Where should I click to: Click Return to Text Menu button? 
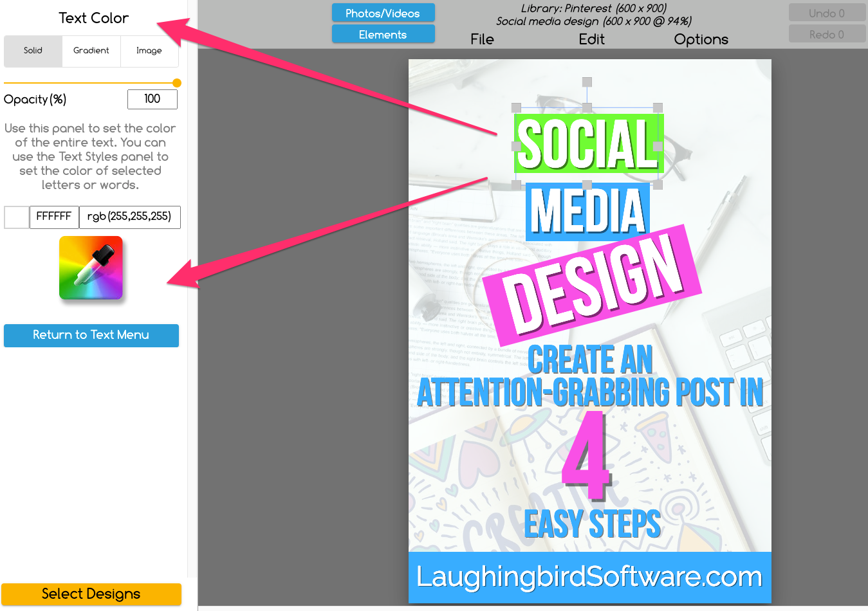(x=91, y=335)
